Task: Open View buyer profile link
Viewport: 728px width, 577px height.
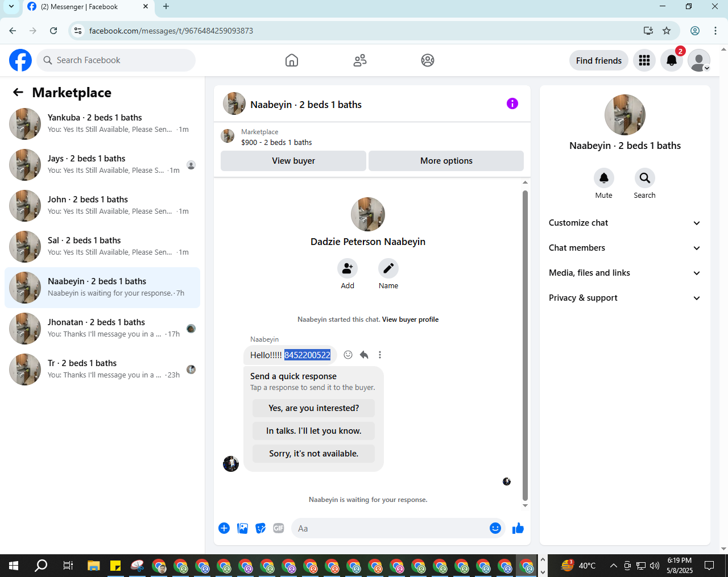Action: point(410,319)
